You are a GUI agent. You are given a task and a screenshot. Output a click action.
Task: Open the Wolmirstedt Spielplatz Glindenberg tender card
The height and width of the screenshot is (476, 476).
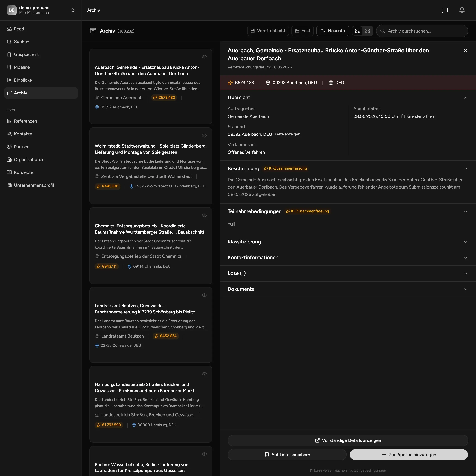pos(151,166)
